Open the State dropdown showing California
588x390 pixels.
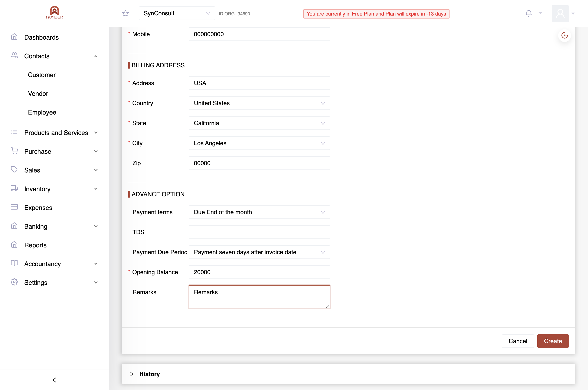pos(259,123)
